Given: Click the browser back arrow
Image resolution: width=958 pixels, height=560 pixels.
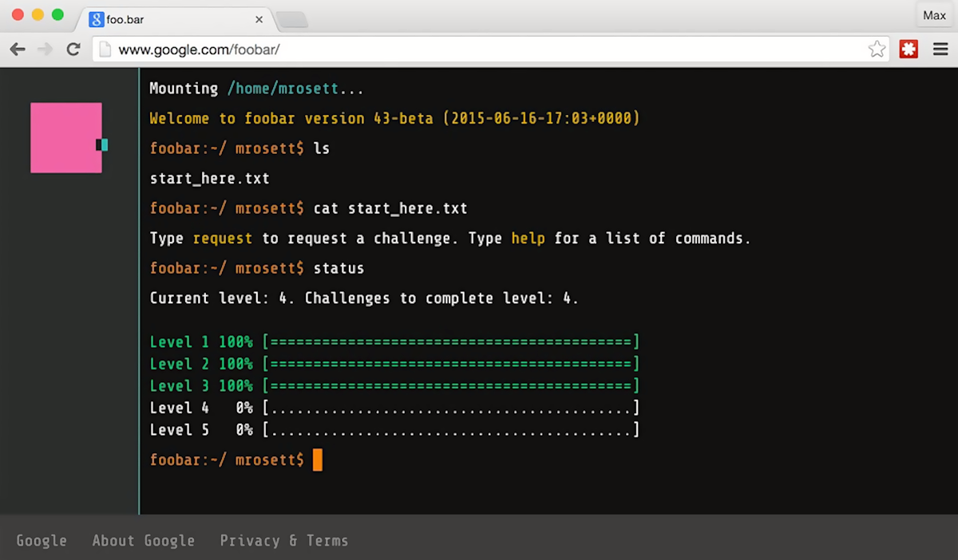Looking at the screenshot, I should tap(18, 49).
